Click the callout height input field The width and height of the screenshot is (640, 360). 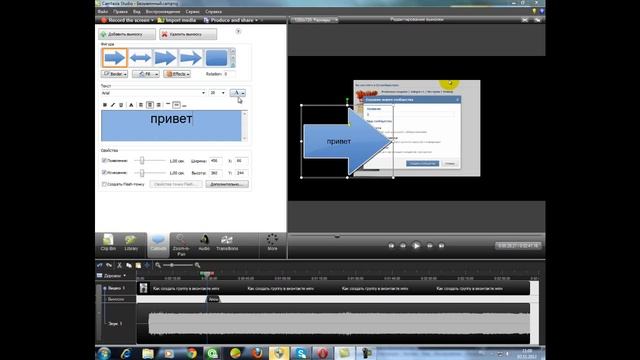click(x=215, y=173)
